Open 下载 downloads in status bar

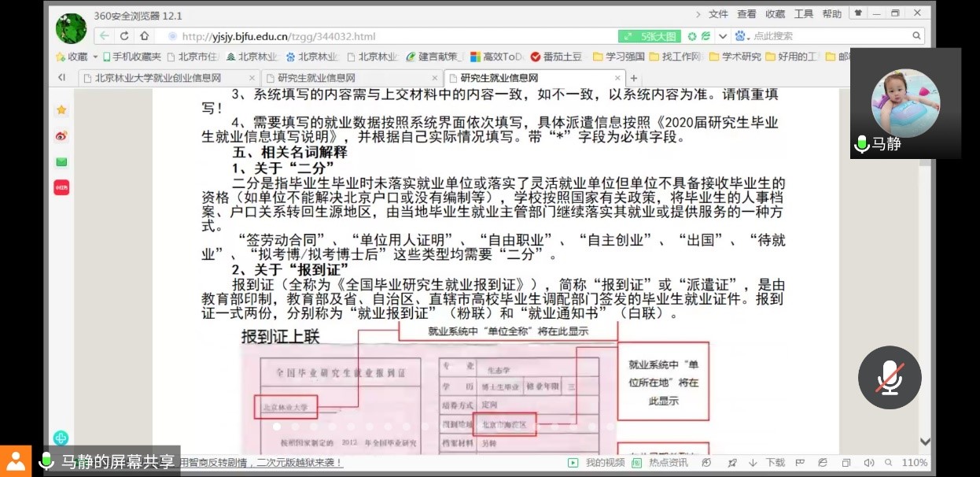[x=769, y=463]
